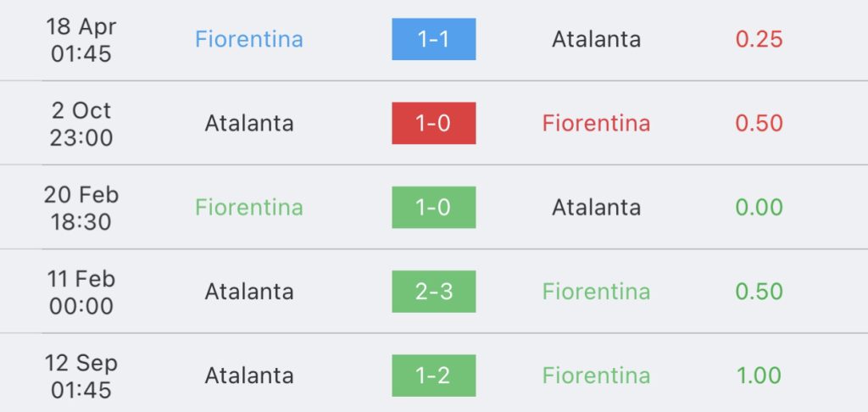Click red Fiorentina in 2 Oct match
This screenshot has width=868, height=412.
click(x=596, y=123)
